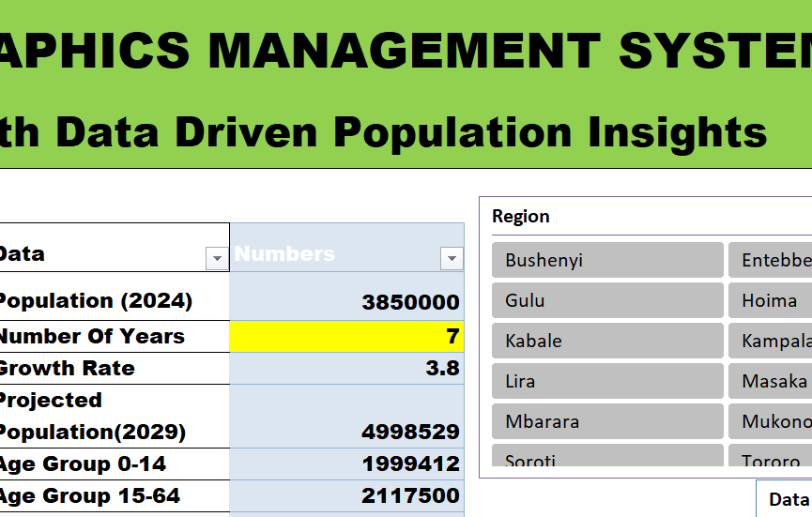
Task: Select Tororo region slicer item
Action: [770, 457]
